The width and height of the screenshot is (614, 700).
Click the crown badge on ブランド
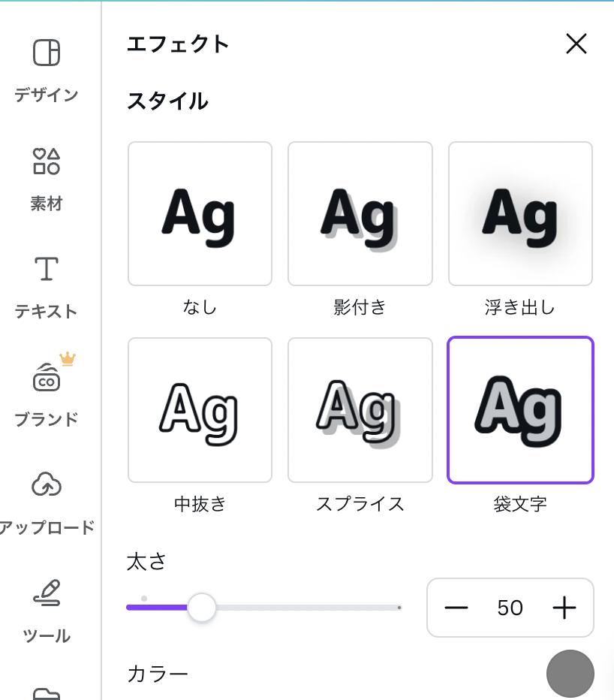[68, 359]
